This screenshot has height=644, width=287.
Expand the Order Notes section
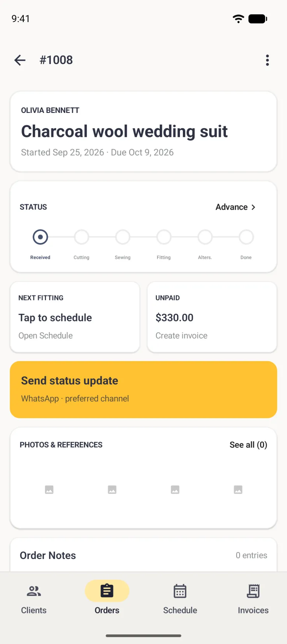(143, 555)
